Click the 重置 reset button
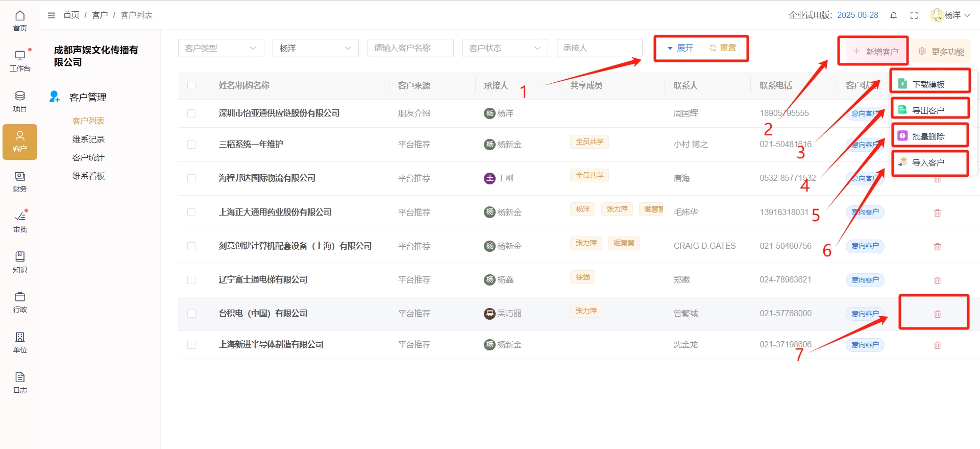The height and width of the screenshot is (449, 980). click(x=723, y=48)
